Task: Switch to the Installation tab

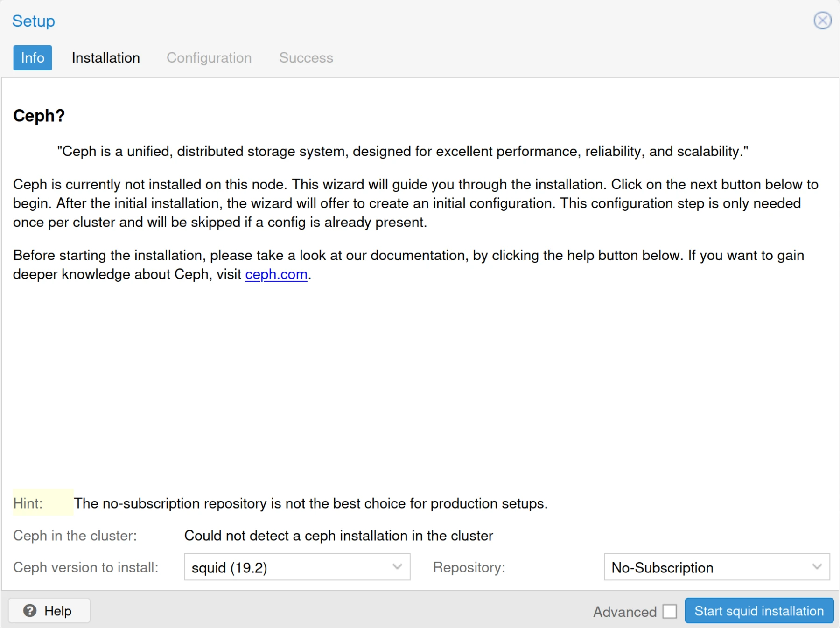Action: coord(105,58)
